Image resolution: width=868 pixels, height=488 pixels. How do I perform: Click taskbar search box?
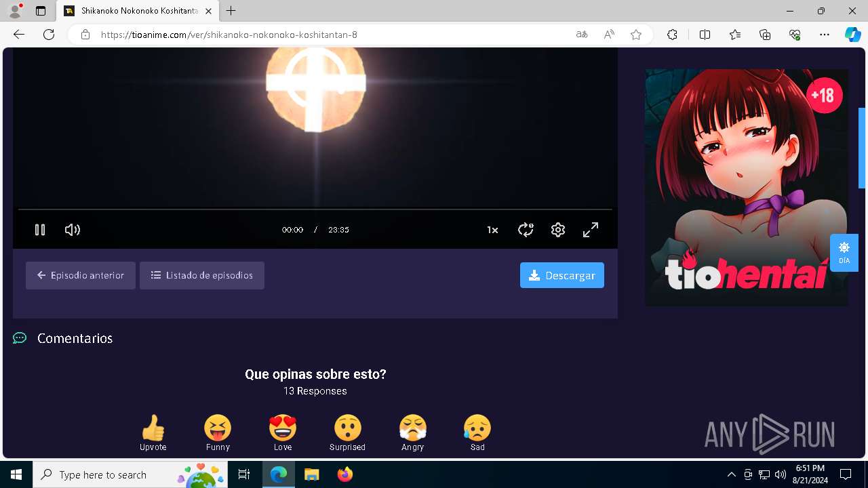point(131,474)
